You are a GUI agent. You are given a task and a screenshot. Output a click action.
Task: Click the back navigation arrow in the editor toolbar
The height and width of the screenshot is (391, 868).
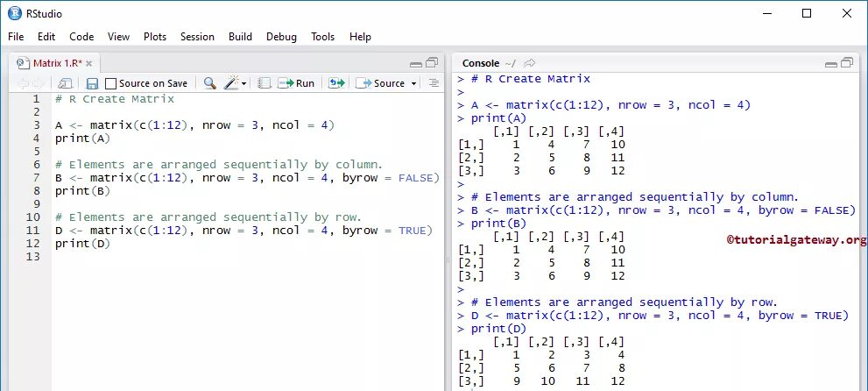23,83
